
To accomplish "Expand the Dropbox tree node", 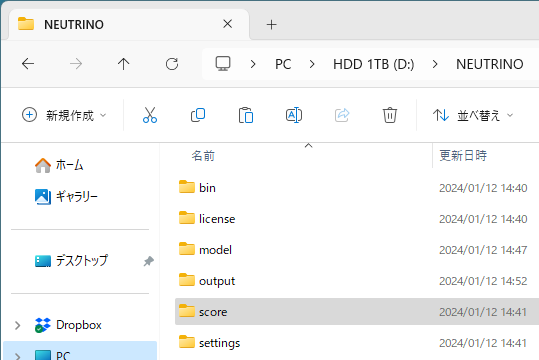I will [18, 325].
